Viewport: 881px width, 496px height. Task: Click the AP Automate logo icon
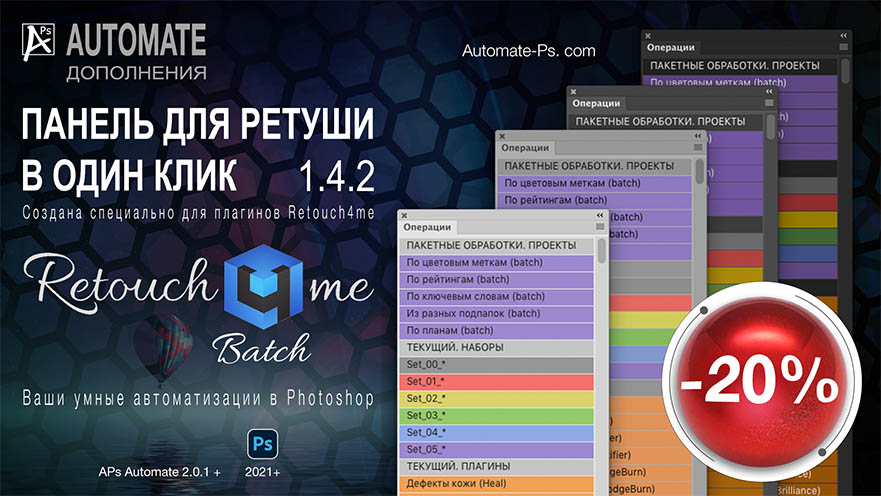pos(38,43)
